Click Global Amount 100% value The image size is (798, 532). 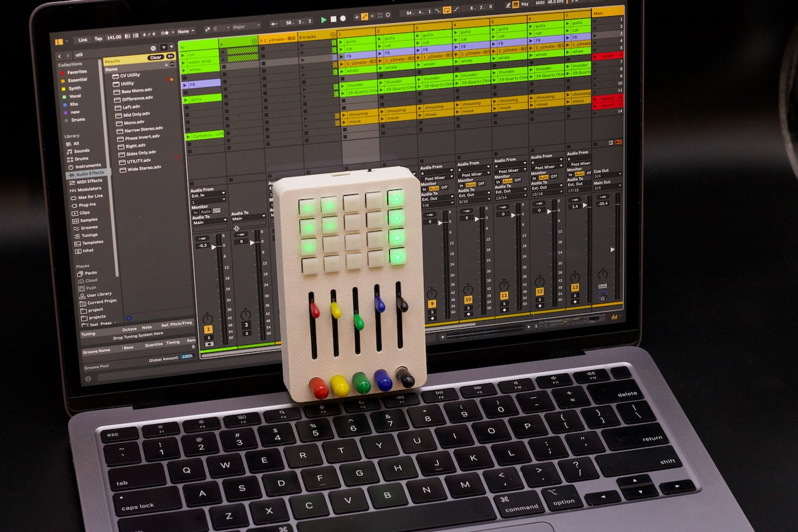[x=187, y=356]
